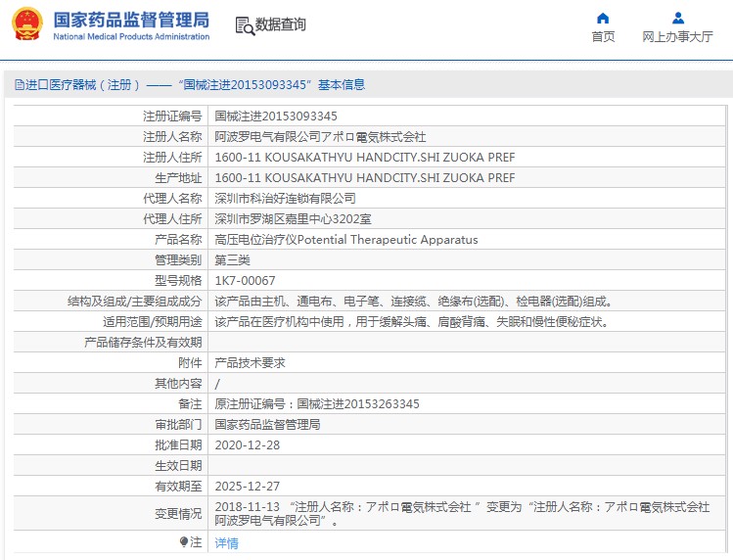Viewport: 733px width, 560px height.
Task: Click National Medical Products Administration subtitle
Action: coord(131,36)
